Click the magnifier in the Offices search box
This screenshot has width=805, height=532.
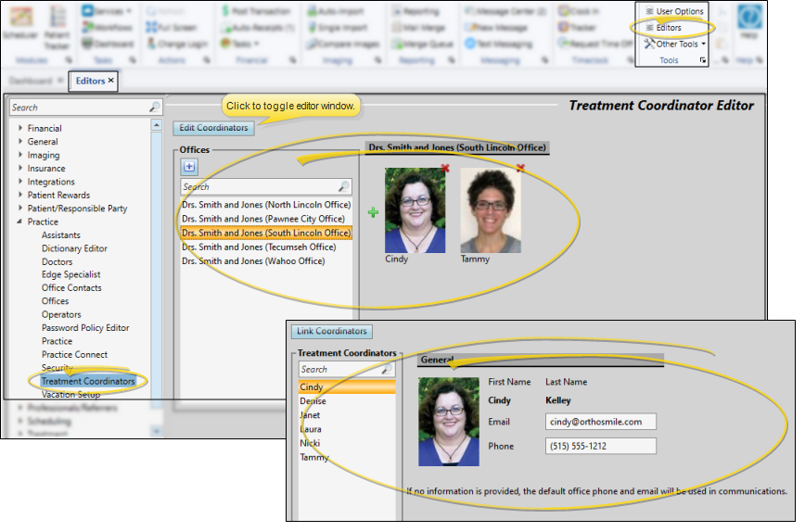(x=343, y=186)
